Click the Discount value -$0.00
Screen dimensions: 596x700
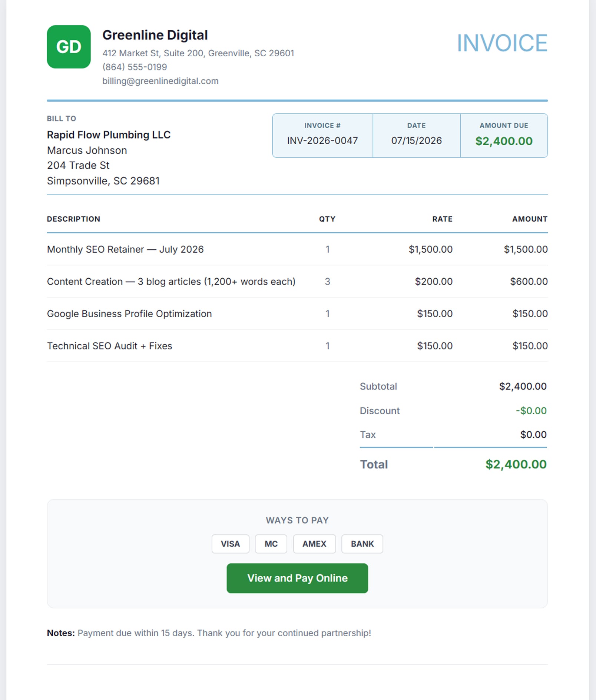tap(531, 411)
